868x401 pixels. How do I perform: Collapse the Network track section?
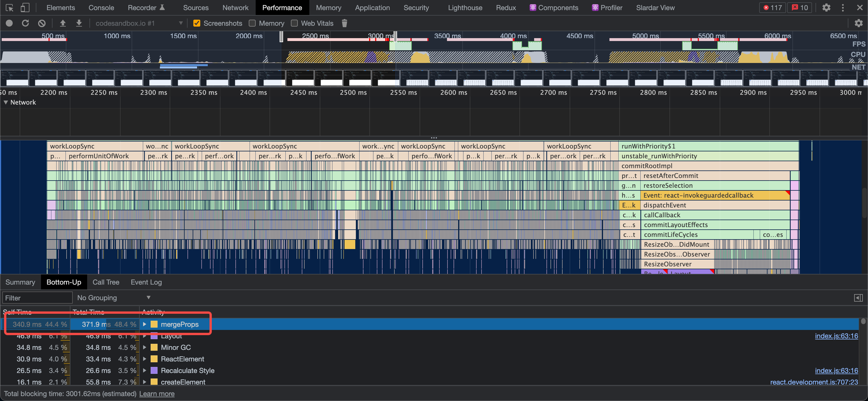pos(6,103)
